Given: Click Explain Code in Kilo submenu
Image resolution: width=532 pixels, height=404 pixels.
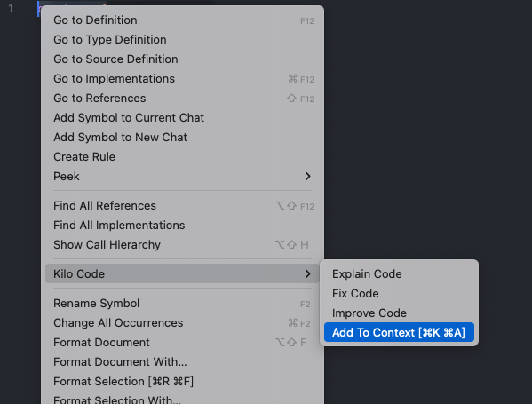Looking at the screenshot, I should [x=399, y=273].
